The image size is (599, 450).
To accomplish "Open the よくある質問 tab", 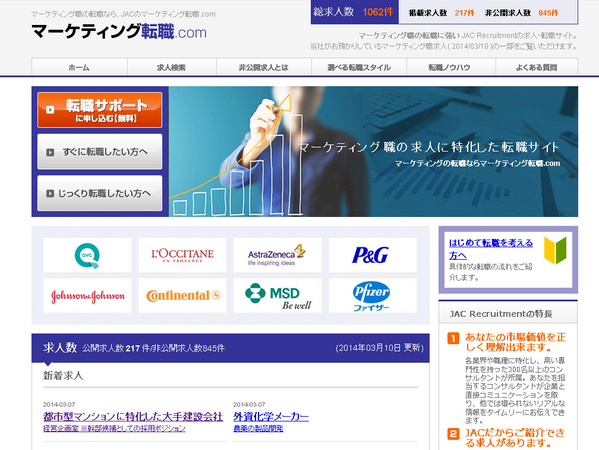I will pos(537,67).
